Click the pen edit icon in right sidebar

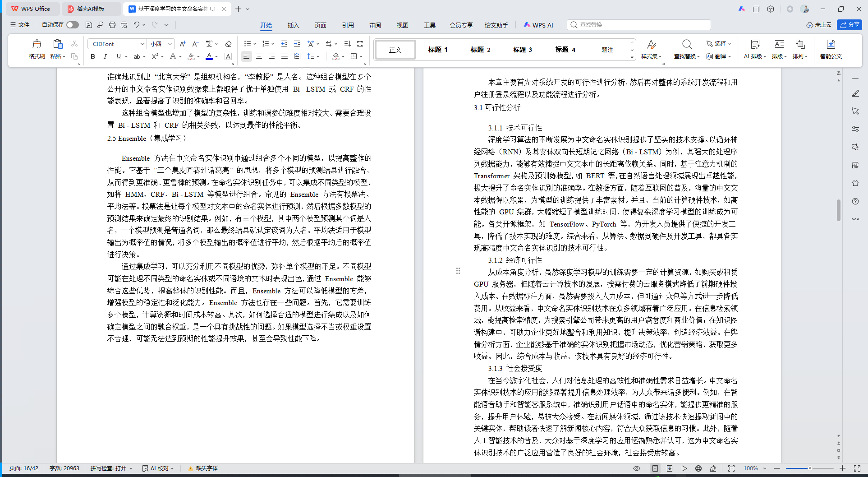click(855, 93)
